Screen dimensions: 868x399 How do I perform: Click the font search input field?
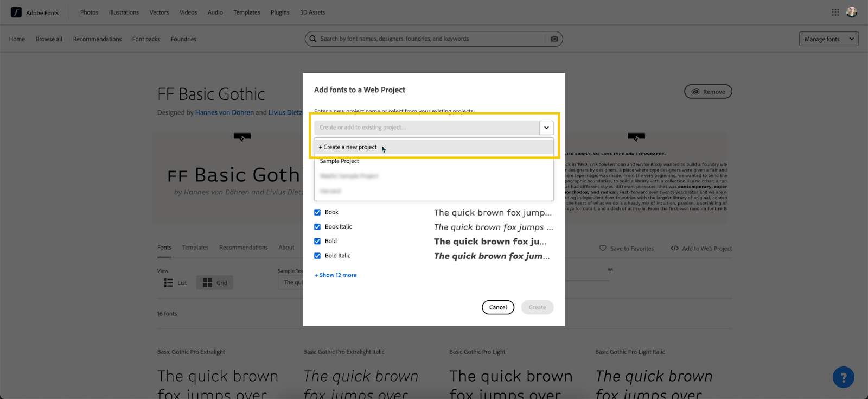click(x=429, y=39)
